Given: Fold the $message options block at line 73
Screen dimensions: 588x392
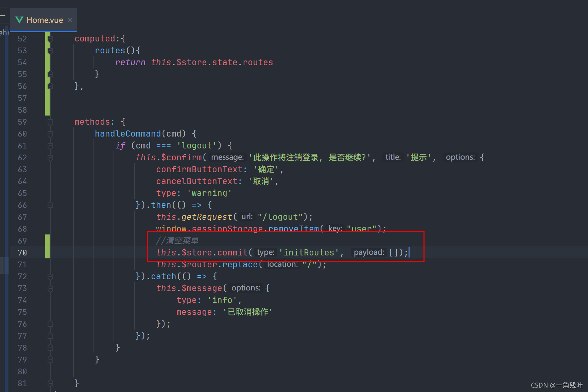Looking at the screenshot, I should click(50, 288).
